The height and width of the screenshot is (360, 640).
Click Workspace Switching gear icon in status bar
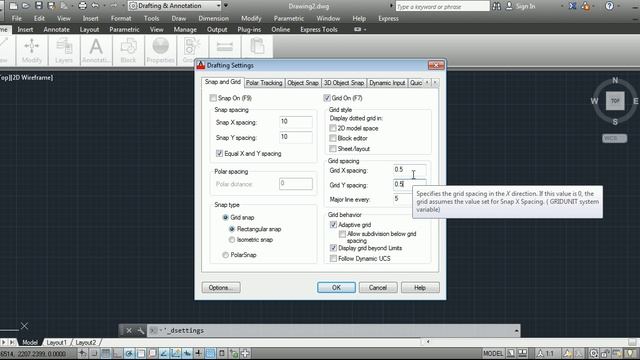[594, 353]
